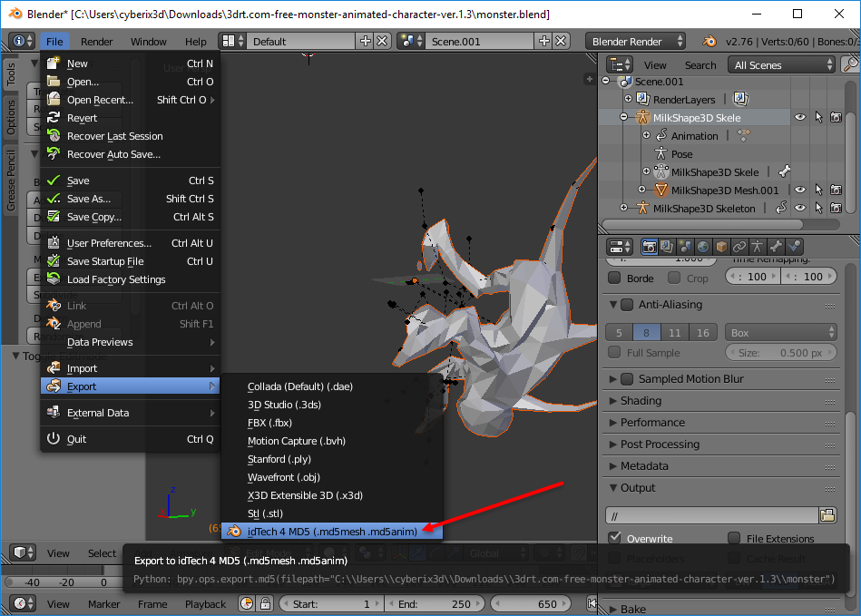Open the output folder browser icon
861x616 pixels.
[827, 515]
